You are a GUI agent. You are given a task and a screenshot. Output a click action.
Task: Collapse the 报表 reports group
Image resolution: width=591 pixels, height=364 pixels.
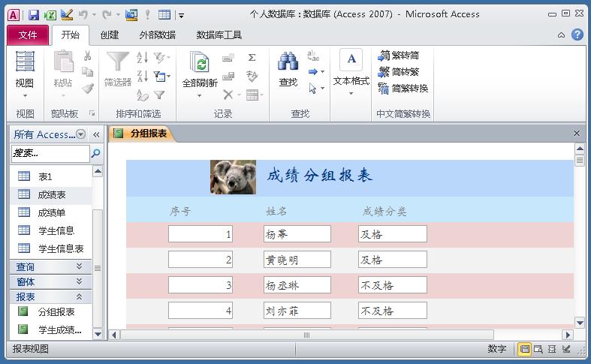pyautogui.click(x=50, y=296)
